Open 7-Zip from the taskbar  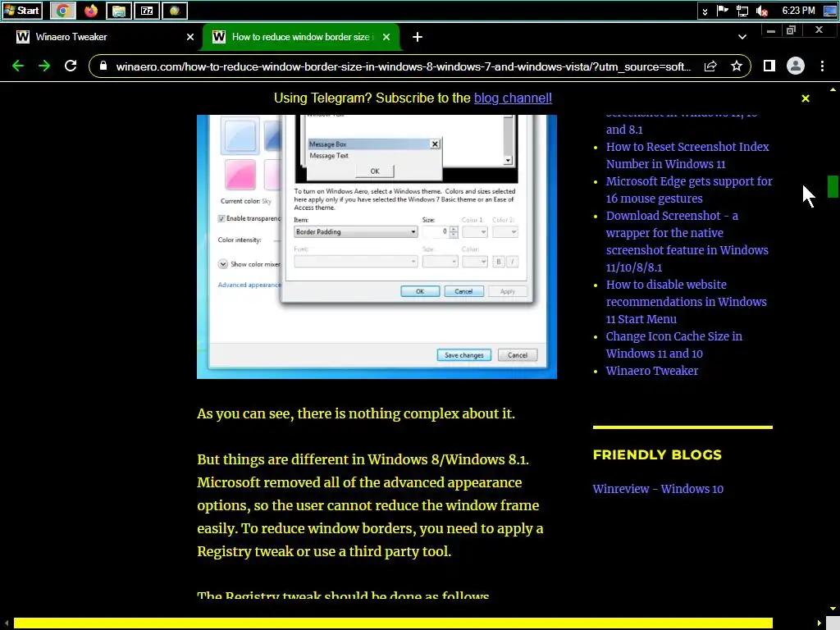point(147,10)
